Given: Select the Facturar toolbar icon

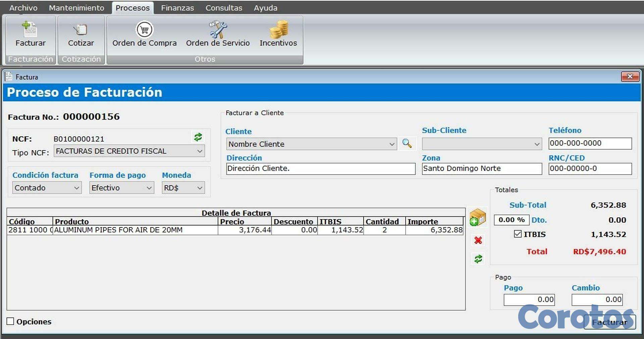Looking at the screenshot, I should (30, 35).
